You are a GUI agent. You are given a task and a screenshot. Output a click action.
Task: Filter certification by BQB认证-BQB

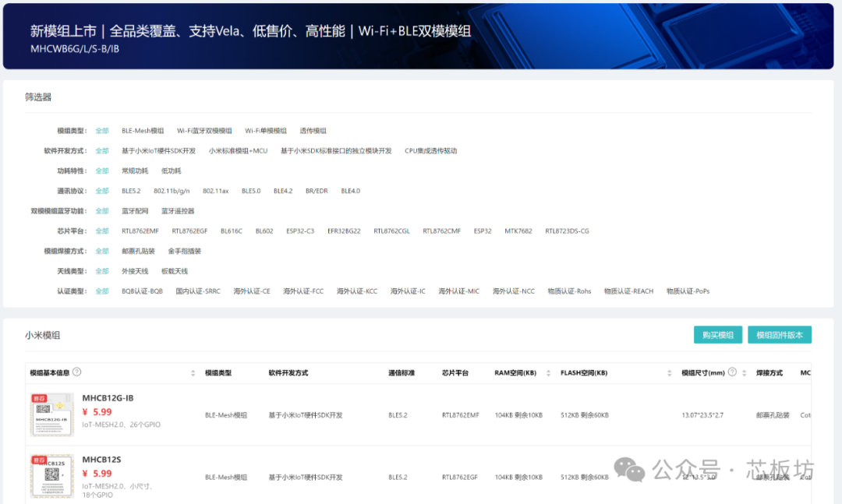(x=143, y=291)
